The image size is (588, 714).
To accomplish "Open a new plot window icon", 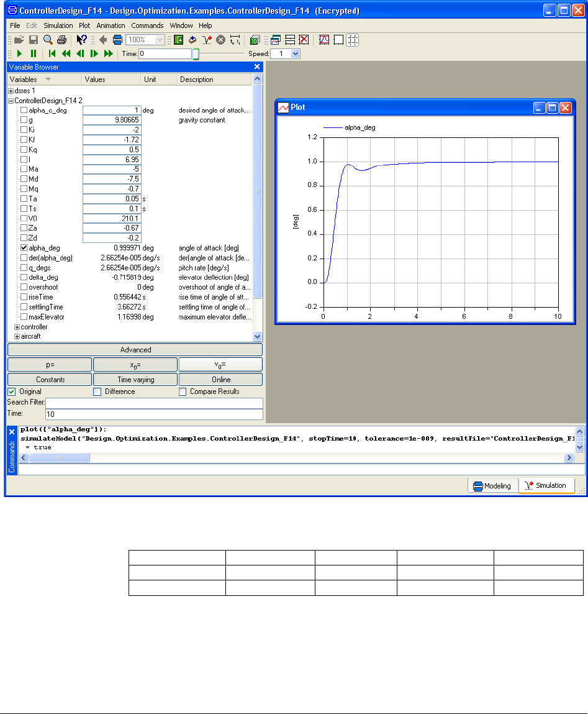I will click(x=275, y=40).
